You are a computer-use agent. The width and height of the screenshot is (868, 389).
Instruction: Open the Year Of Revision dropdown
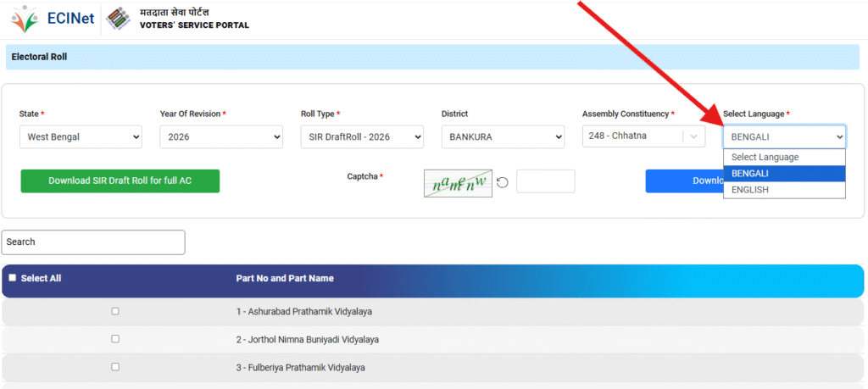pyautogui.click(x=221, y=136)
